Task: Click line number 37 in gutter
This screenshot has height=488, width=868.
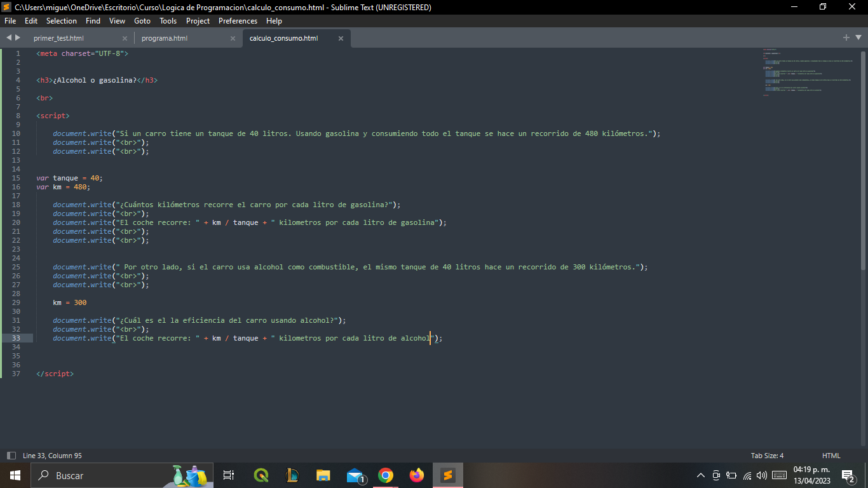Action: coord(17,374)
